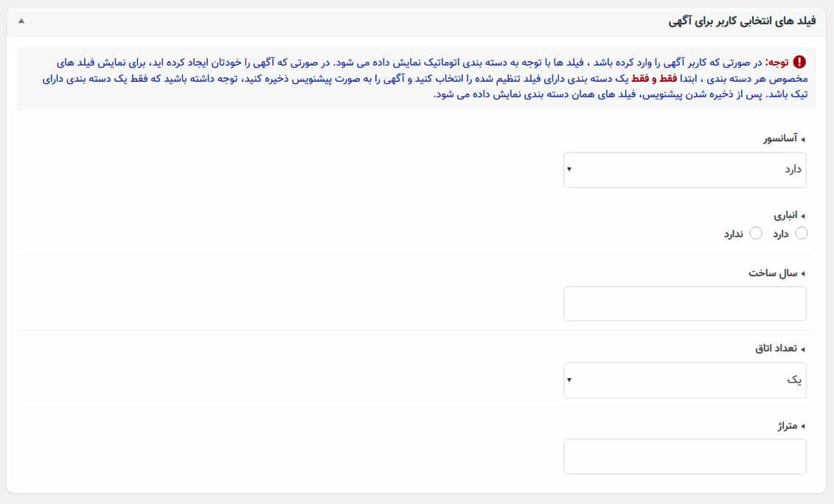This screenshot has width=834, height=504.
Task: Click the small arrow bullet beside سال ساخت
Action: click(803, 274)
